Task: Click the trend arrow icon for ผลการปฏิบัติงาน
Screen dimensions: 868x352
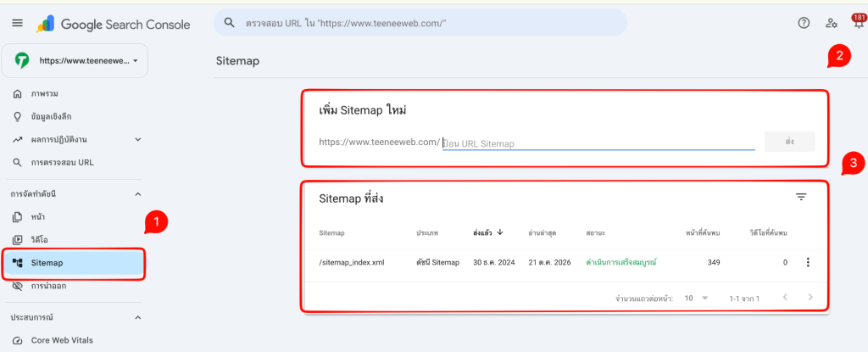Action: (x=18, y=140)
